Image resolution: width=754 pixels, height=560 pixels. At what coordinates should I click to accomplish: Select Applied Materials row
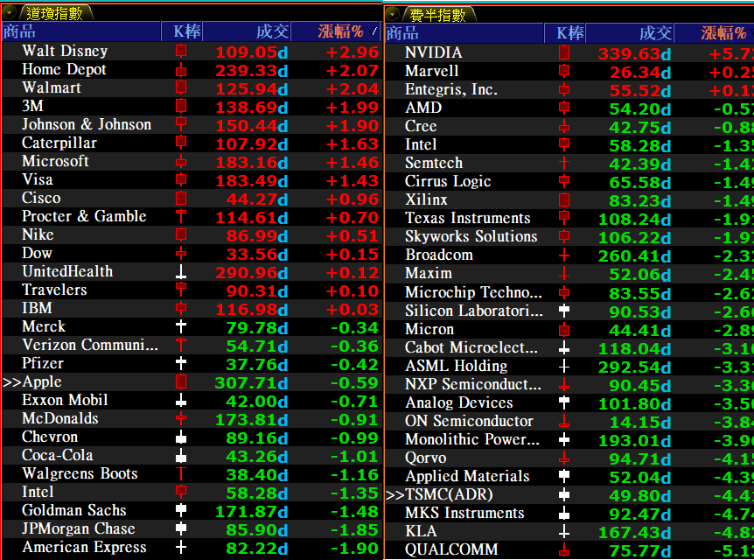[569, 476]
